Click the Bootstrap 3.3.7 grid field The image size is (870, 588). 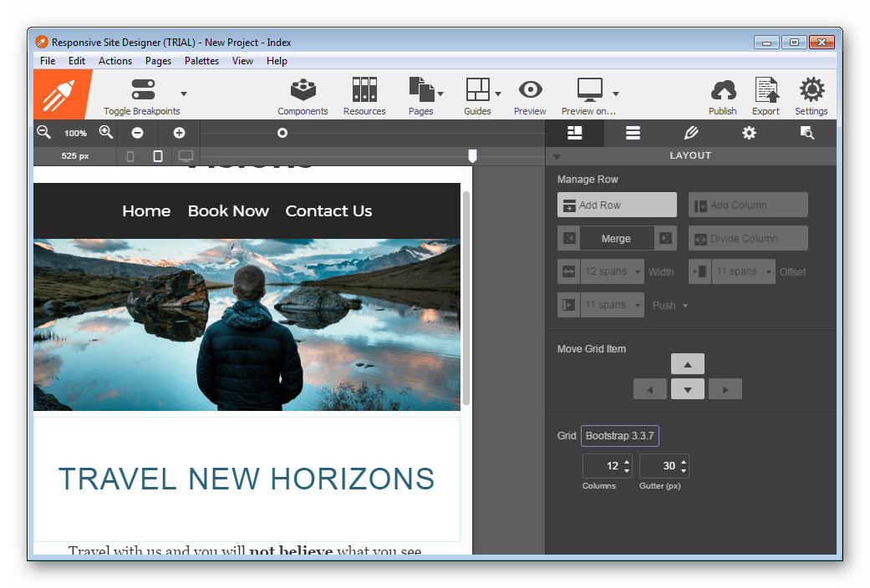tap(619, 436)
